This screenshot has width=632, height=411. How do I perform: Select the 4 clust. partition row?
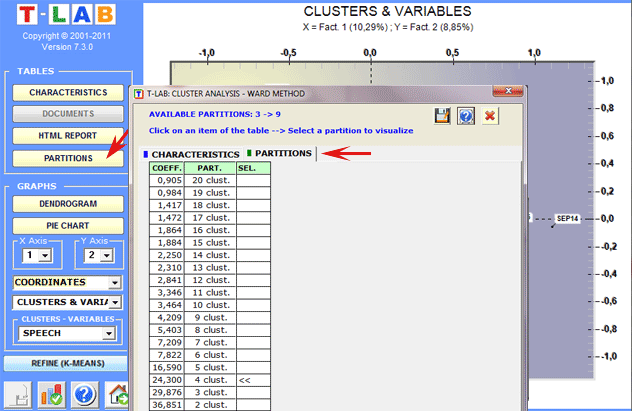[x=210, y=380]
